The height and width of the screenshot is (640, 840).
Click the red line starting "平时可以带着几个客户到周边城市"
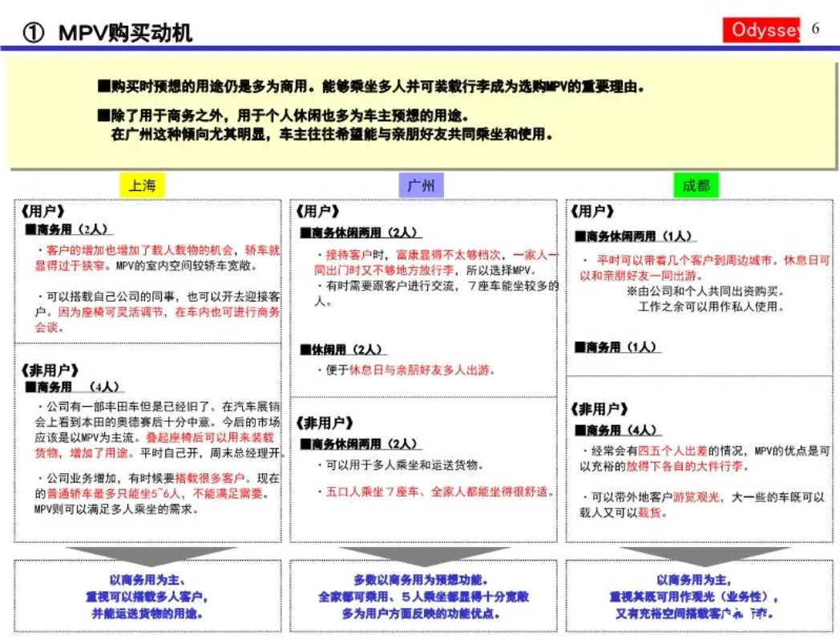(709, 260)
